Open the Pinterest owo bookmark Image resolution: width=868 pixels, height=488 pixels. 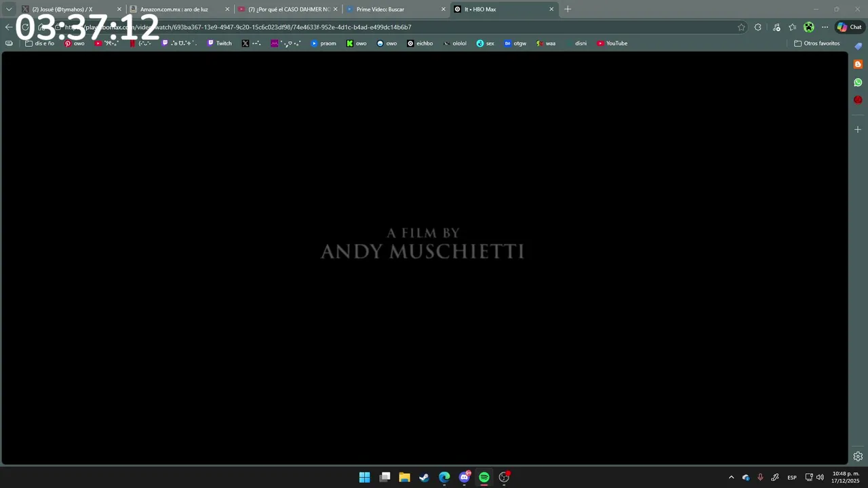(75, 43)
